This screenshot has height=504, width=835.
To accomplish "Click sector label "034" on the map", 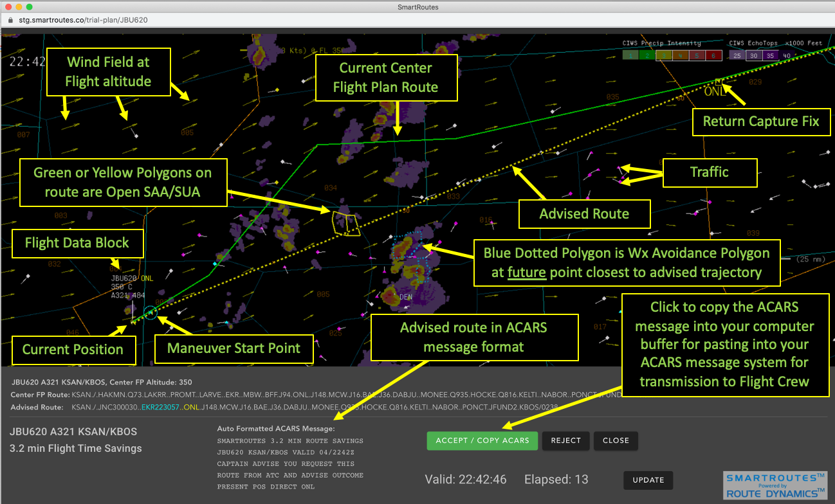I will point(331,188).
